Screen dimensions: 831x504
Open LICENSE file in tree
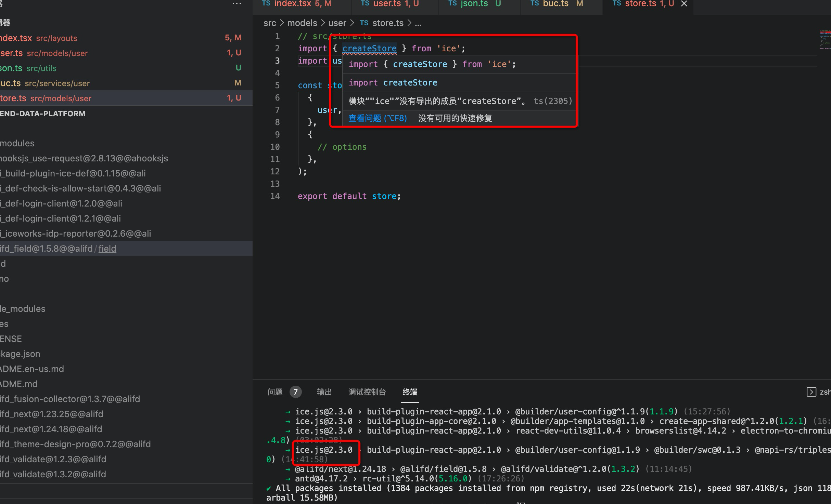(x=126, y=339)
